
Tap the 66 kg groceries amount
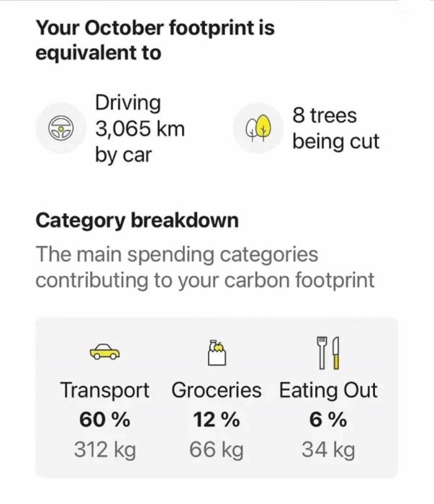[x=217, y=451]
